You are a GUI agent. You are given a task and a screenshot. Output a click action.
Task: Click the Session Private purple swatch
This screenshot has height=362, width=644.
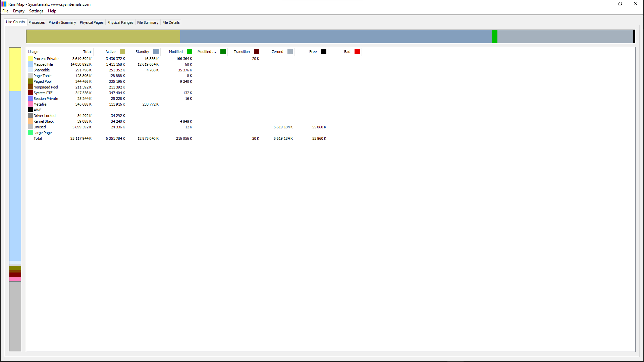click(31, 99)
